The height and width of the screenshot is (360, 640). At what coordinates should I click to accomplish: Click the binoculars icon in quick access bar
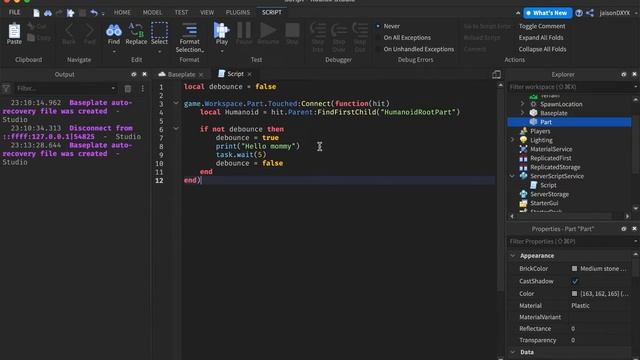pyautogui.click(x=48, y=13)
